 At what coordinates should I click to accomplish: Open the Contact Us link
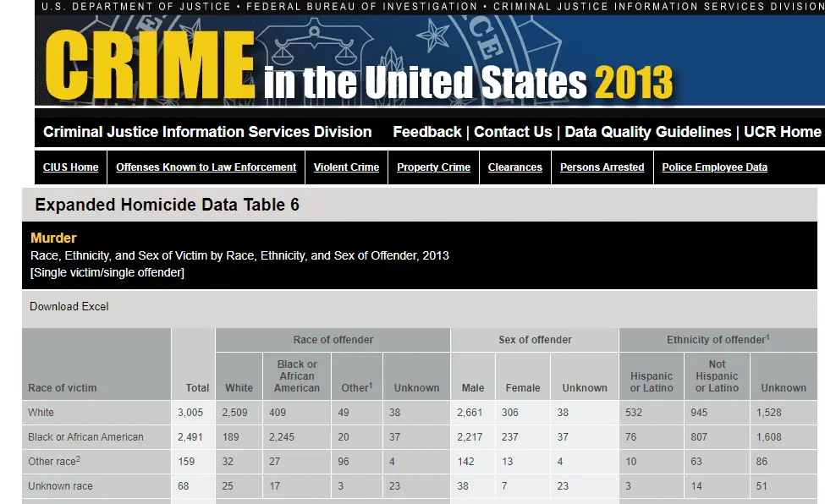pos(513,132)
